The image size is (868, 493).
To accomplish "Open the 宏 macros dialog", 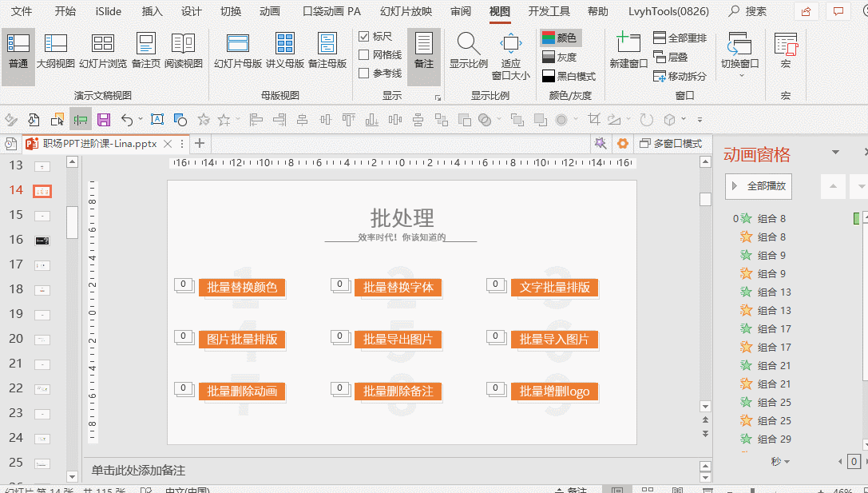I will pos(786,51).
